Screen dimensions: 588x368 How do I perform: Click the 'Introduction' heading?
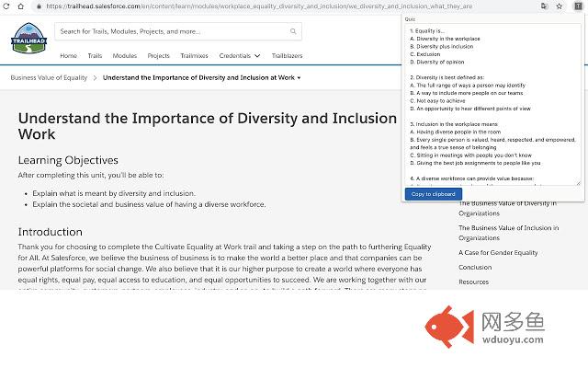tap(51, 232)
